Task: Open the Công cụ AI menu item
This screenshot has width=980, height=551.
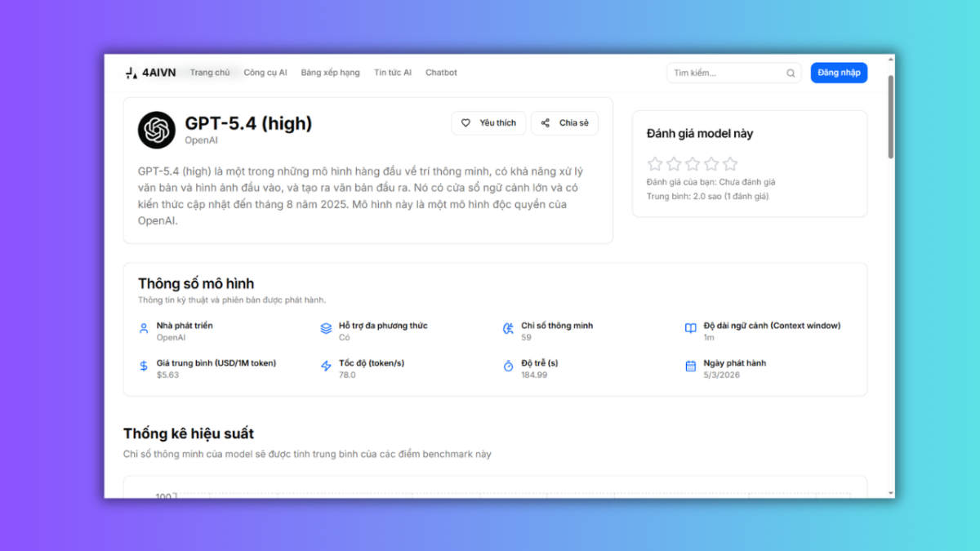Action: click(265, 73)
